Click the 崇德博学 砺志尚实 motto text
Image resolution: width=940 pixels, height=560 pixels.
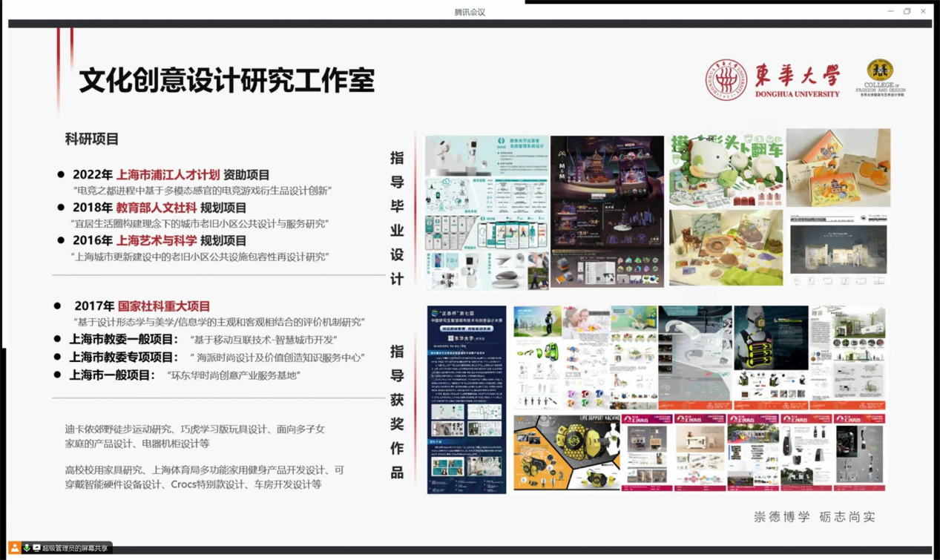click(x=815, y=517)
